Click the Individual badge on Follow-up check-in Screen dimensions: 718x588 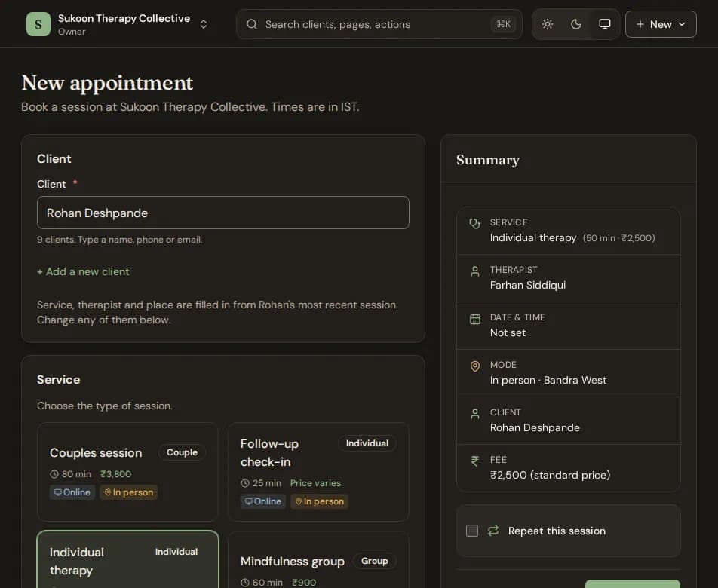(367, 443)
